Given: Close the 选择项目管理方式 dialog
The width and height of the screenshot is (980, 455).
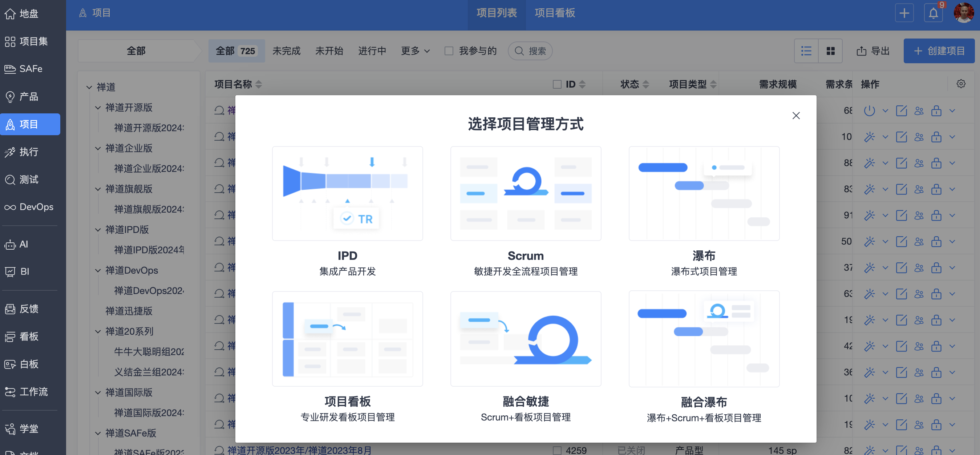Looking at the screenshot, I should point(796,116).
